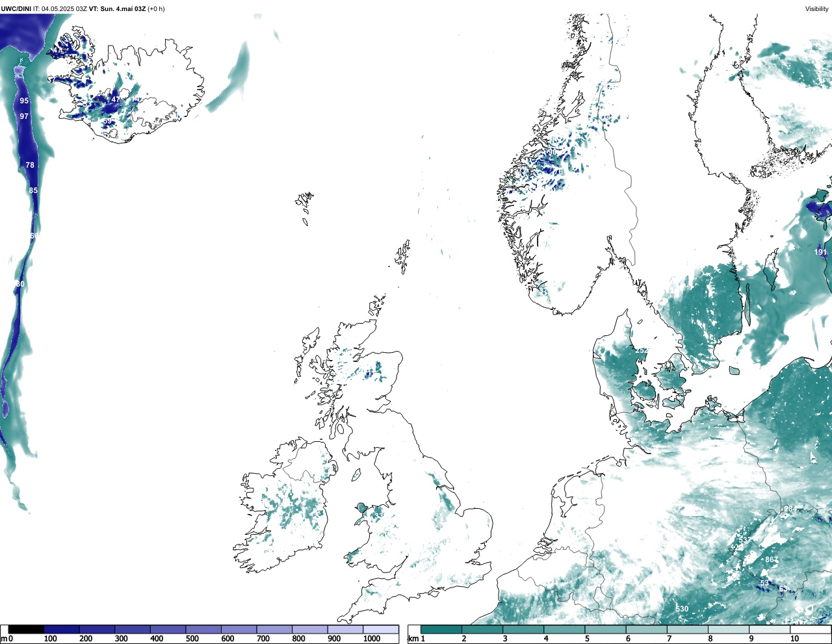Screen dimensions: 832x644
Task: Select the 1–2 km dark teal swatch
Action: [441, 629]
